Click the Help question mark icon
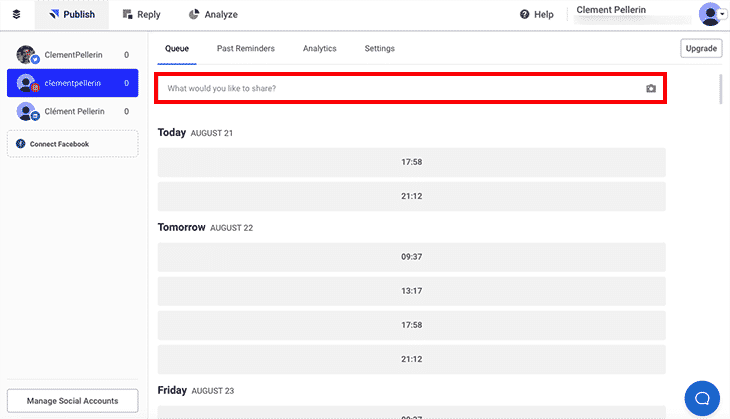 (x=525, y=15)
